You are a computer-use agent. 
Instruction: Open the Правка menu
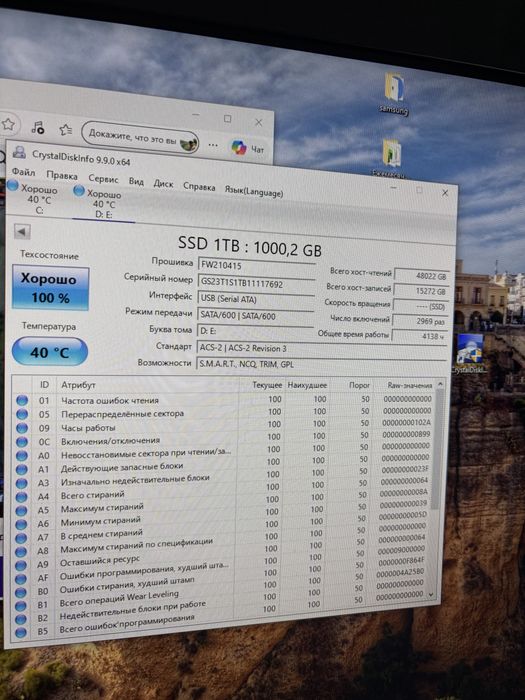pos(62,175)
